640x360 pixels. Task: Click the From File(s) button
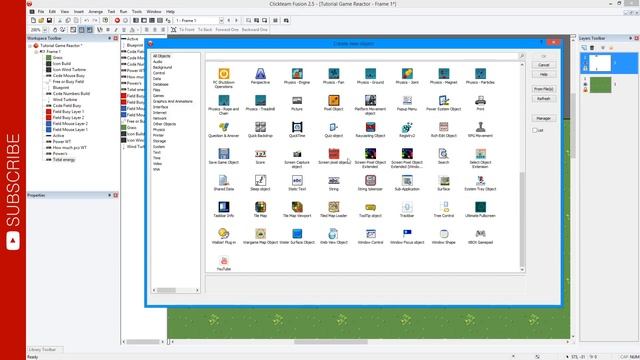click(x=544, y=89)
